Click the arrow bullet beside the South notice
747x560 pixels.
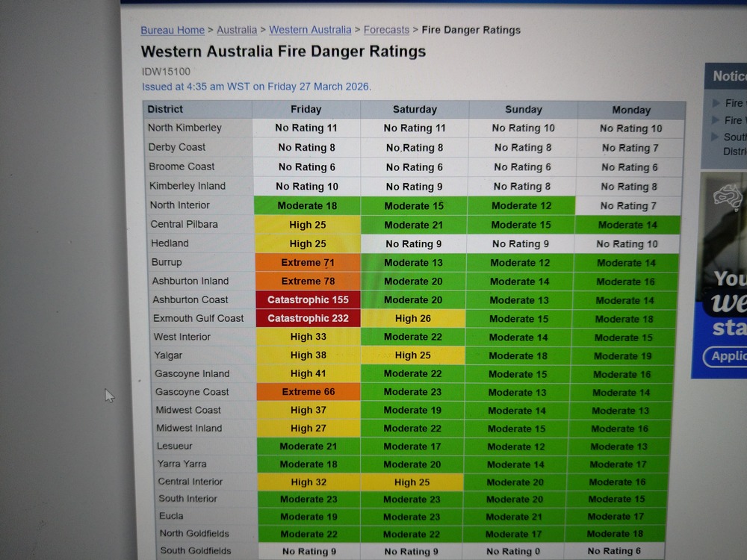tap(716, 137)
